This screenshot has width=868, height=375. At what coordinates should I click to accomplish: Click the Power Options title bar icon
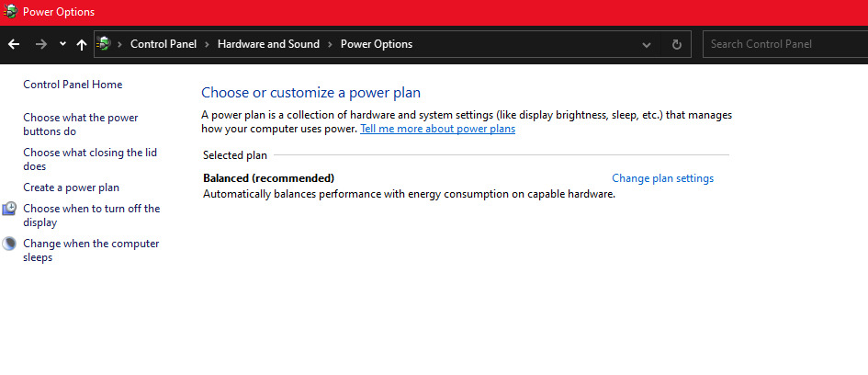click(x=10, y=12)
